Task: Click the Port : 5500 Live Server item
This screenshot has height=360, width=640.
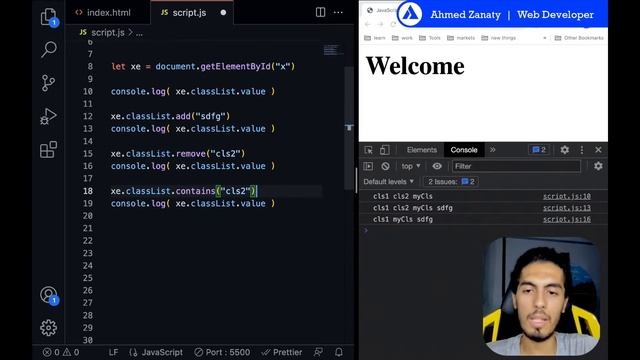Action: tap(222, 352)
